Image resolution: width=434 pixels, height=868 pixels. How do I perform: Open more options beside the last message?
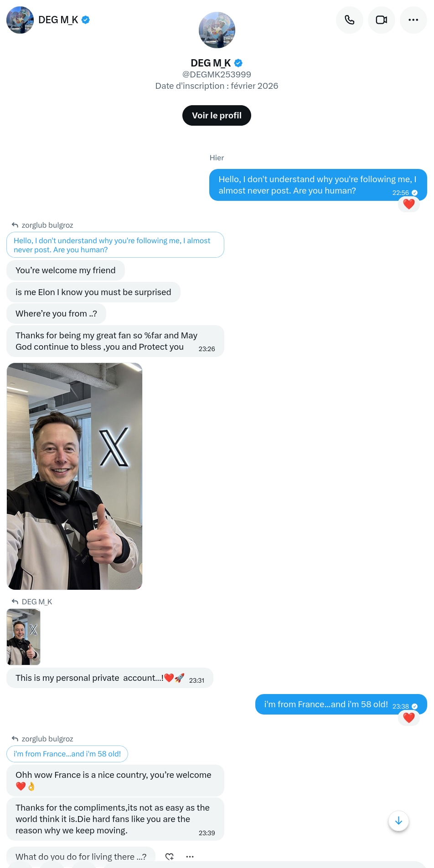(x=190, y=857)
